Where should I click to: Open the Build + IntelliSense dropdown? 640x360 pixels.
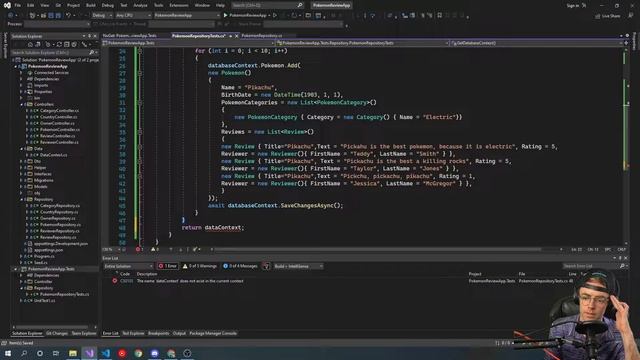point(298,266)
